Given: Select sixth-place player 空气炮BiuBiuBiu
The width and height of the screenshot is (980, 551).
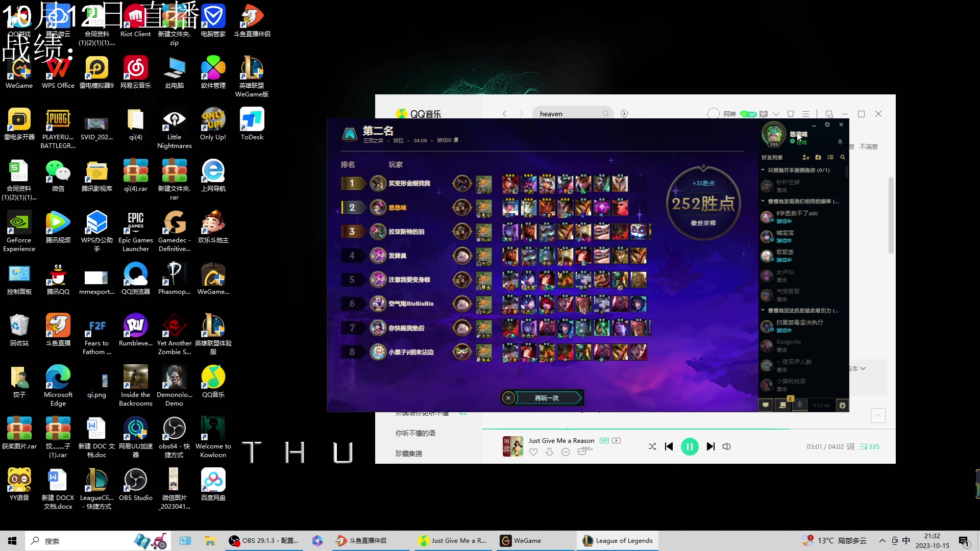Looking at the screenshot, I should tap(411, 304).
